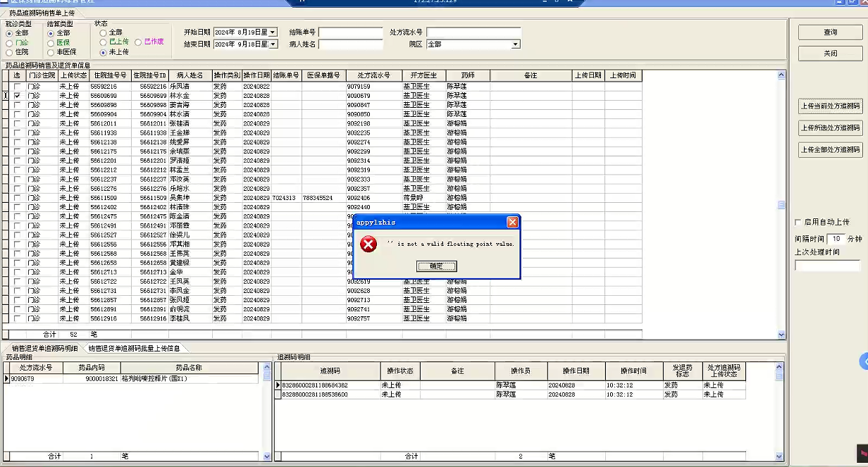This screenshot has height=467, width=868.
Task: Tick checkbox for row 56592216
Action: point(18,87)
